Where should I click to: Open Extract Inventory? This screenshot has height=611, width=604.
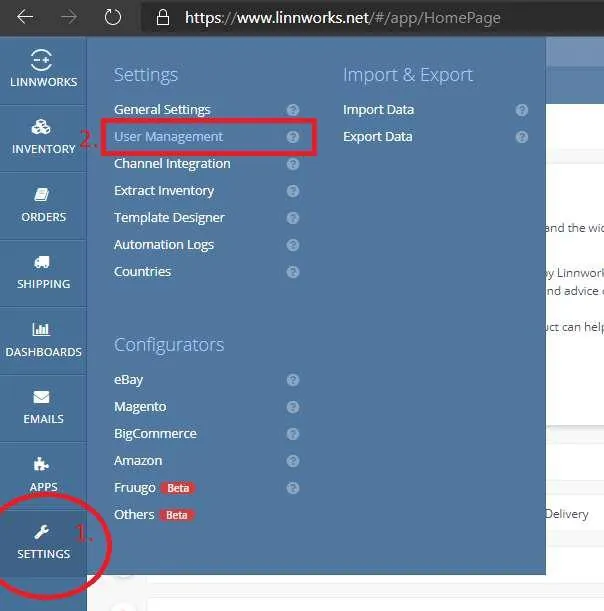(164, 191)
